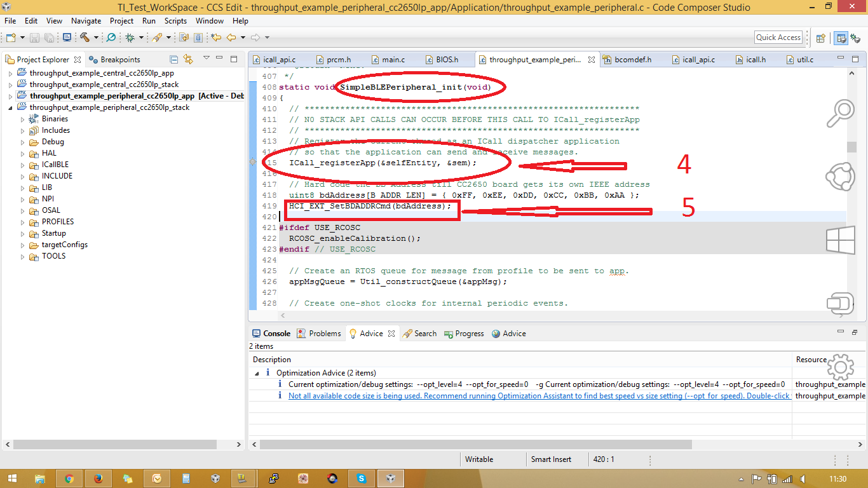Open Back history dropdown arrow
Screen dimensions: 868x488
[x=242, y=38]
